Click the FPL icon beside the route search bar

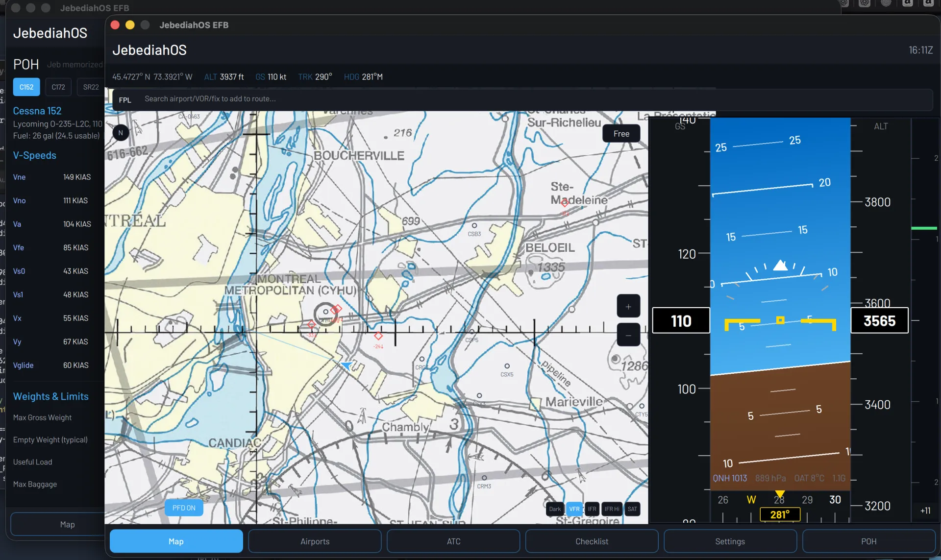point(125,99)
